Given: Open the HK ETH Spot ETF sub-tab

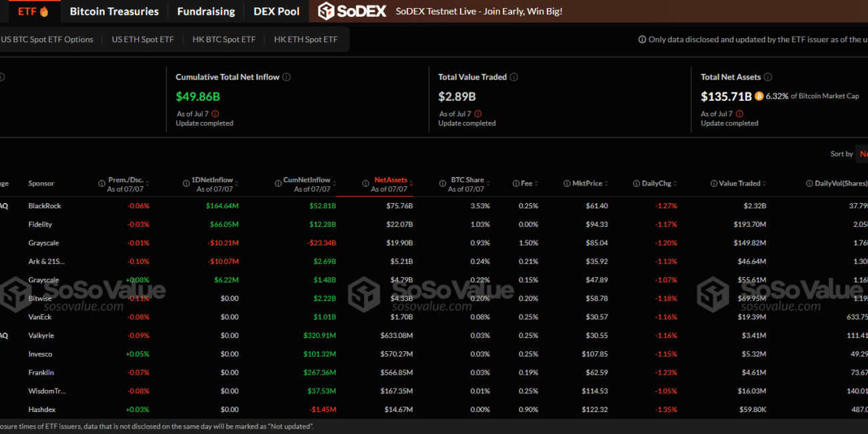Looking at the screenshot, I should coord(306,39).
